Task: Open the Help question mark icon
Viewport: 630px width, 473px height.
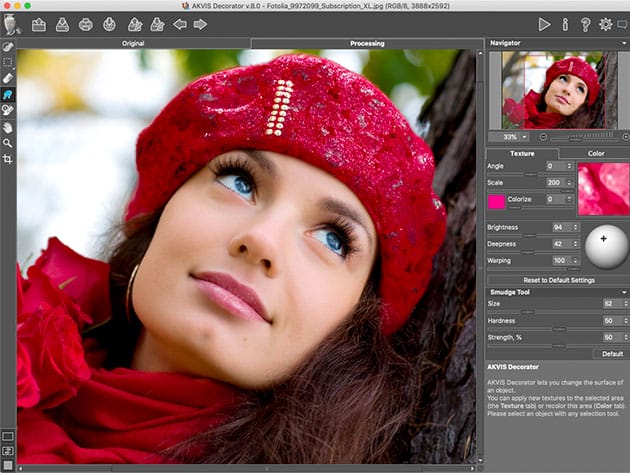Action: pos(585,24)
